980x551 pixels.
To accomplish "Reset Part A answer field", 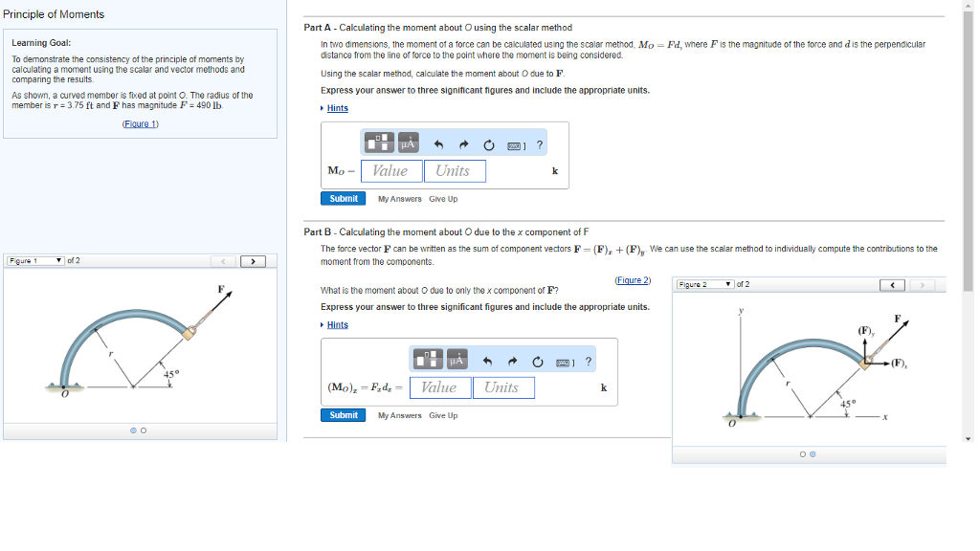I will [x=489, y=145].
